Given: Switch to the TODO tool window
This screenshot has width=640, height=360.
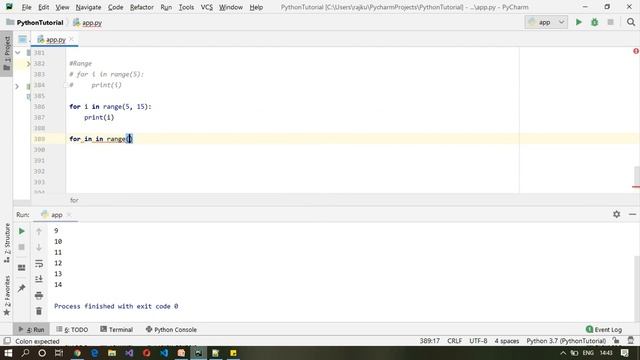Looking at the screenshot, I should click(x=72, y=329).
